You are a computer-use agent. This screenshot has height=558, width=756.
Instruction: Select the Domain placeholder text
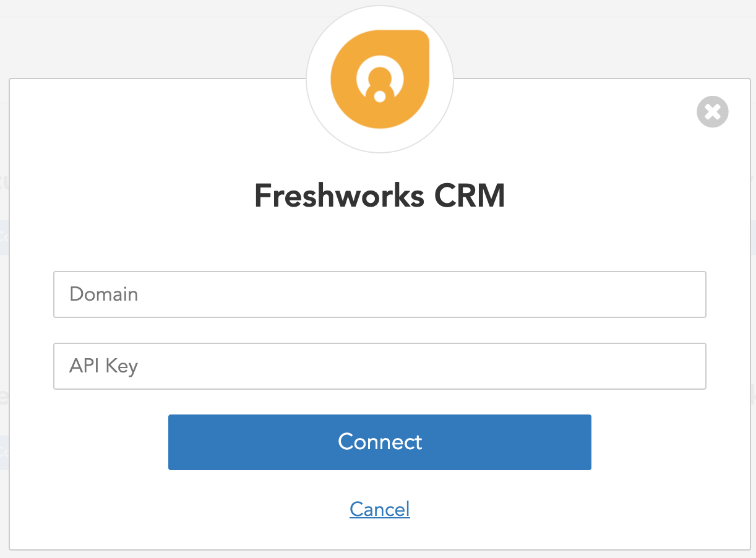click(x=104, y=294)
